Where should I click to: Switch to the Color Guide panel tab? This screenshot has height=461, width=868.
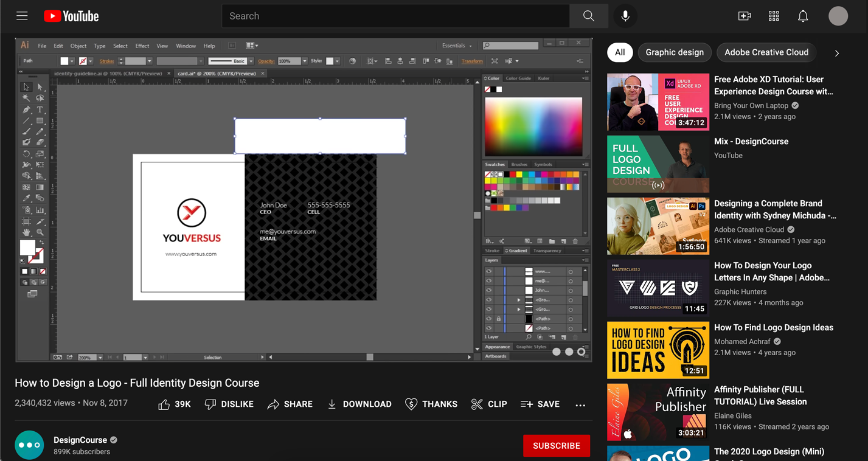click(x=518, y=78)
